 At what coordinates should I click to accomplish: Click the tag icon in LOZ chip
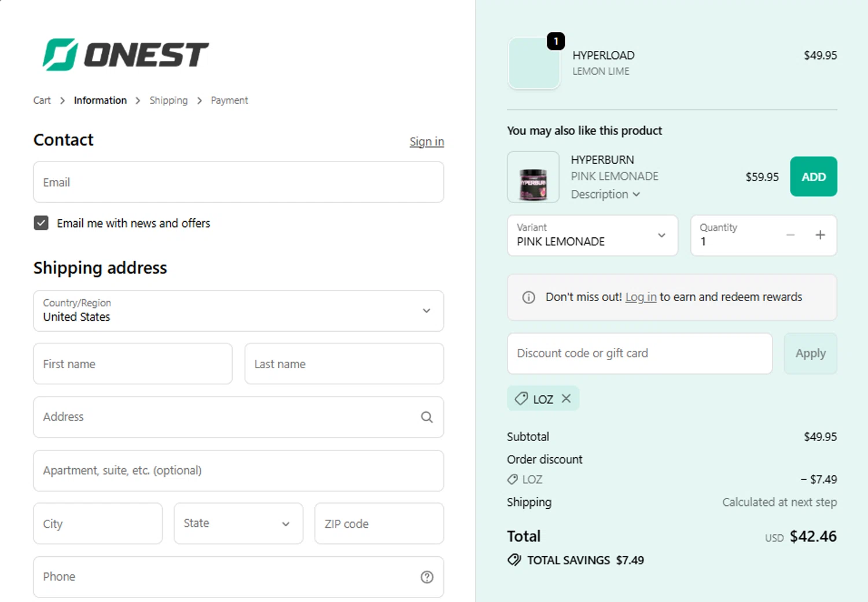[x=521, y=398]
